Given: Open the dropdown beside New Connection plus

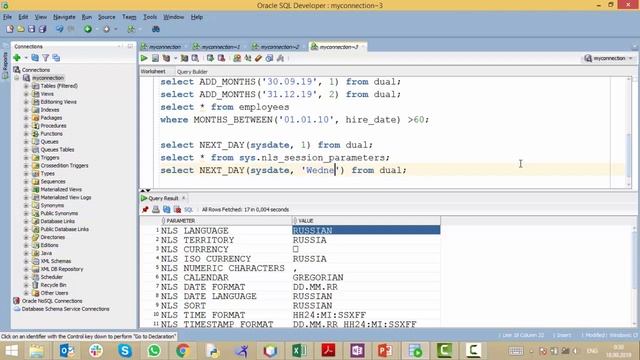Looking at the screenshot, I should pos(26,58).
